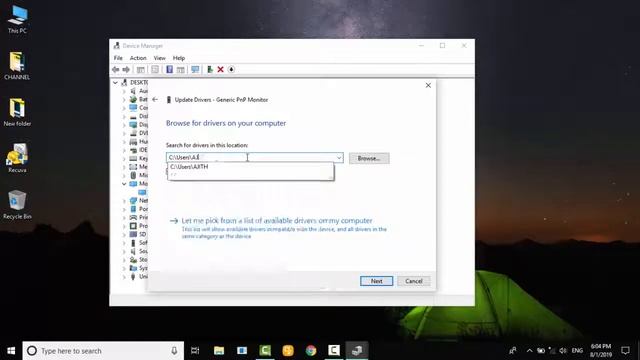Click the green update driver toolbar icon
Viewport: 640px width, 360px height.
(210, 70)
